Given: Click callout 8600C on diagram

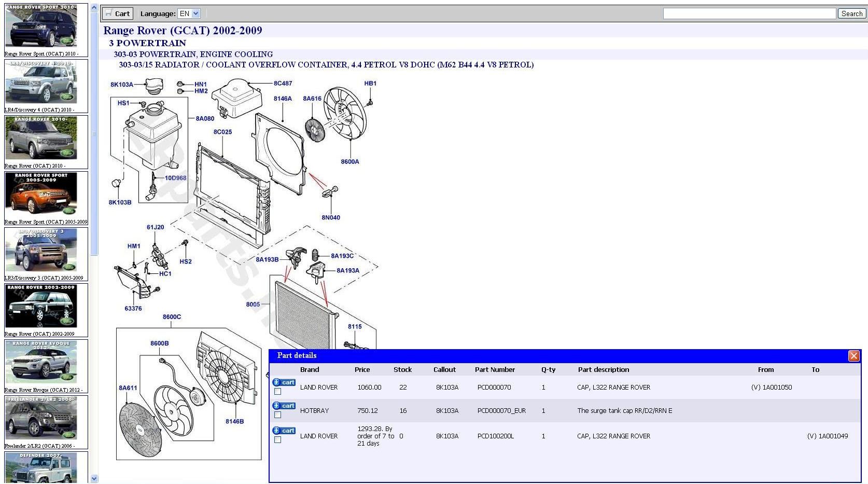Looking at the screenshot, I should click(x=172, y=317).
